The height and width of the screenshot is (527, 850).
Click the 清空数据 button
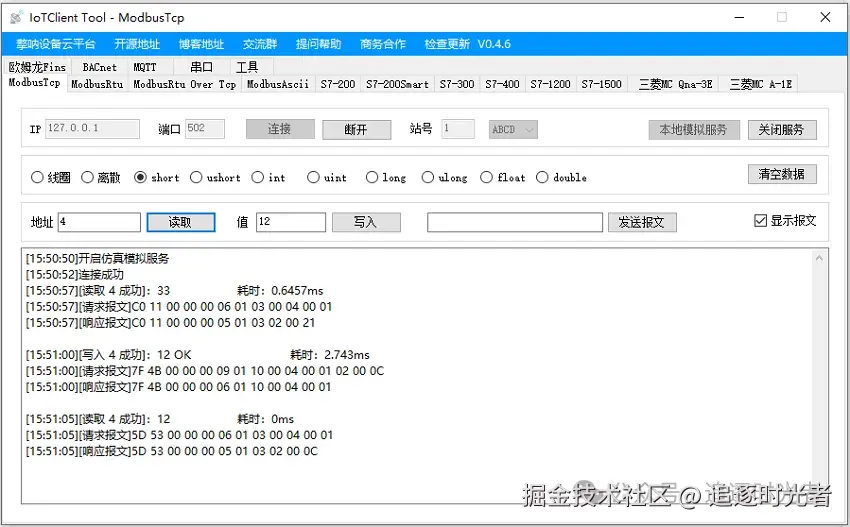tap(782, 174)
